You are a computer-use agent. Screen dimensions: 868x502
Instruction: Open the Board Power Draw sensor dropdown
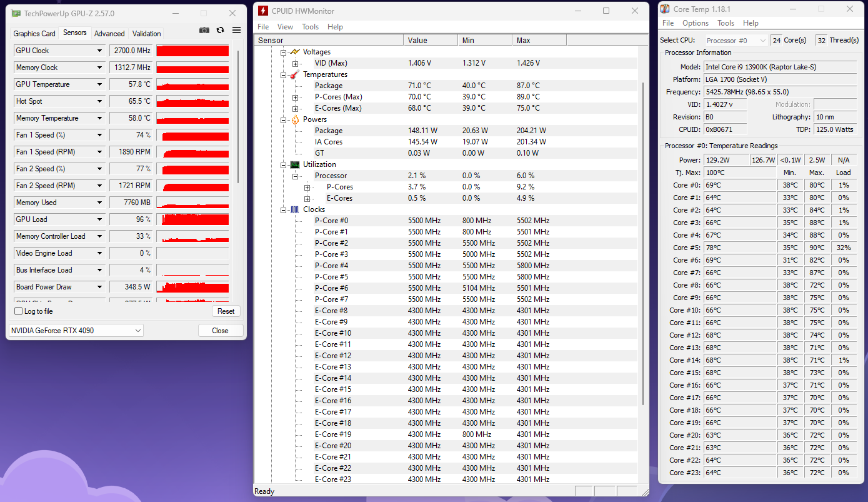[99, 287]
